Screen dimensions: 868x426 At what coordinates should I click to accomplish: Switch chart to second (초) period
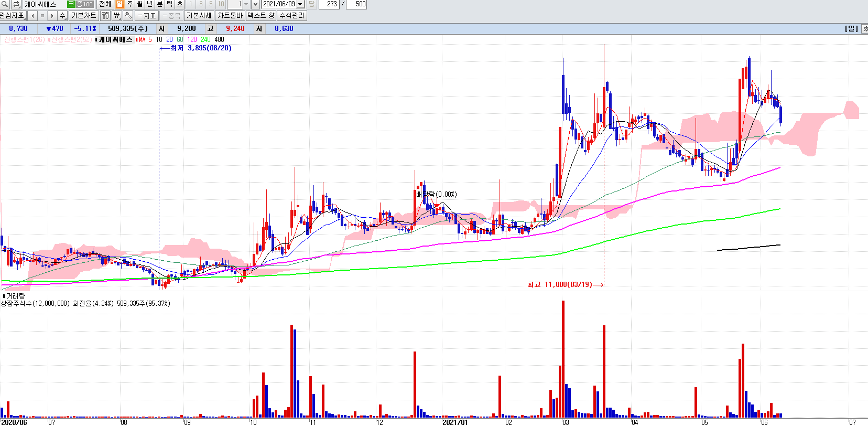click(x=179, y=4)
